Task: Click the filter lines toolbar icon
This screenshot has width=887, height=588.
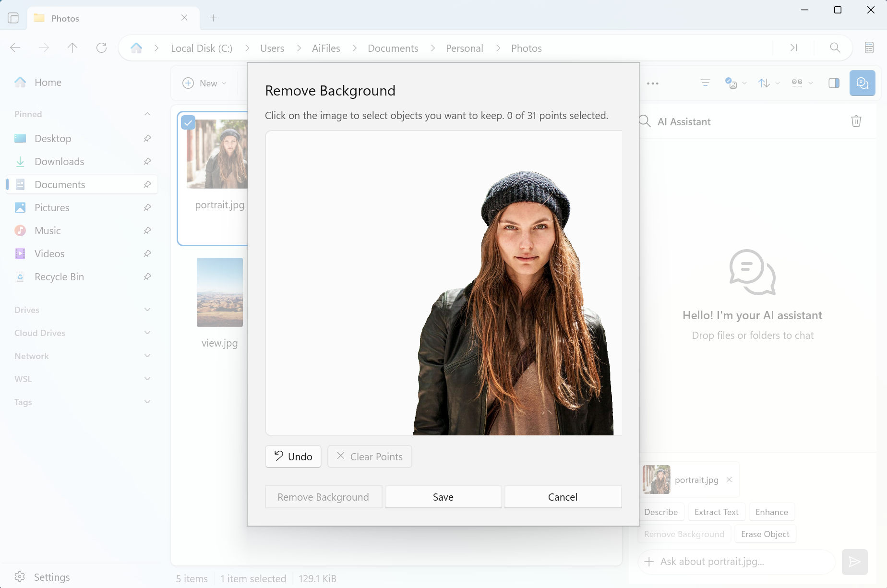Action: click(705, 83)
